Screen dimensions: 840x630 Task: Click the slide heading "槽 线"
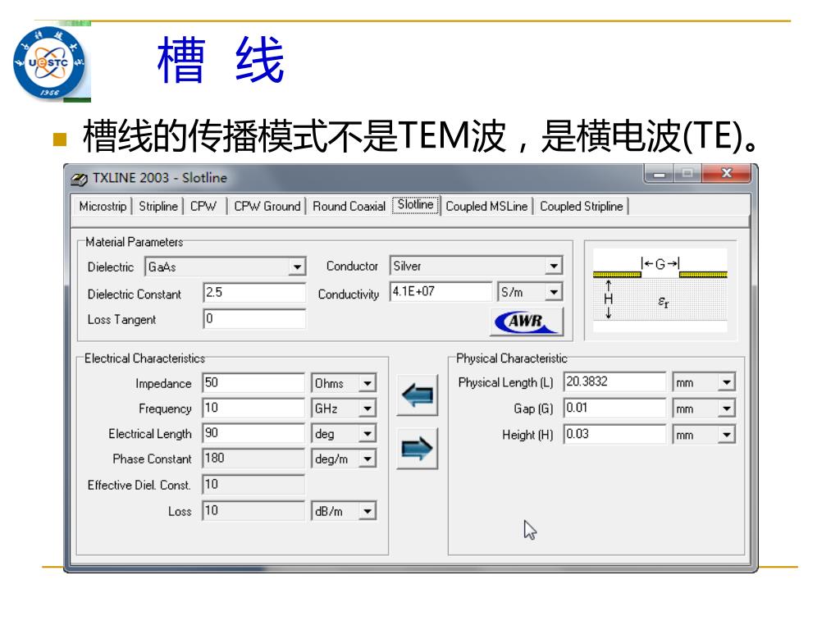(x=220, y=59)
